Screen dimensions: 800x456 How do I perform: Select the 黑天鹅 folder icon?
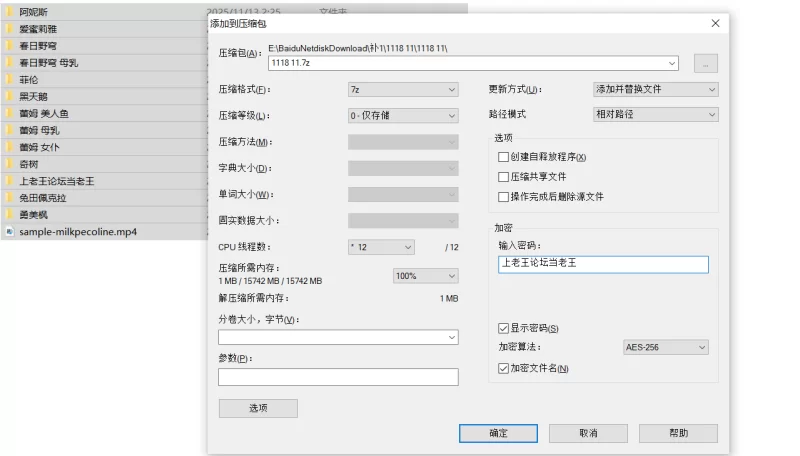pyautogui.click(x=9, y=96)
